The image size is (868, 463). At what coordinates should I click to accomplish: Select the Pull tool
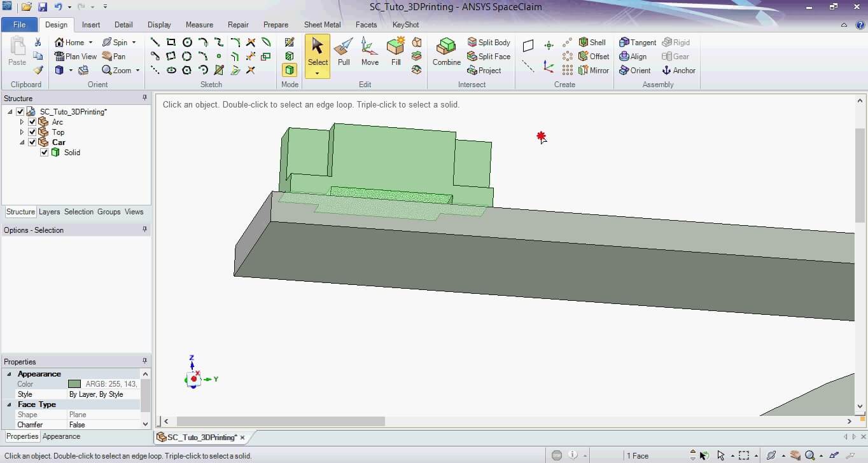[344, 51]
